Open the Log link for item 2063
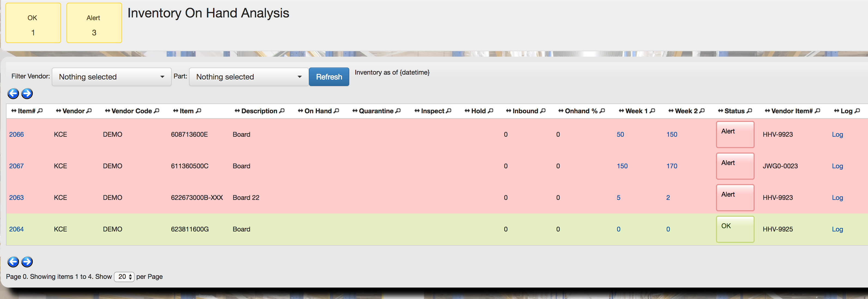The width and height of the screenshot is (868, 299). pyautogui.click(x=837, y=198)
